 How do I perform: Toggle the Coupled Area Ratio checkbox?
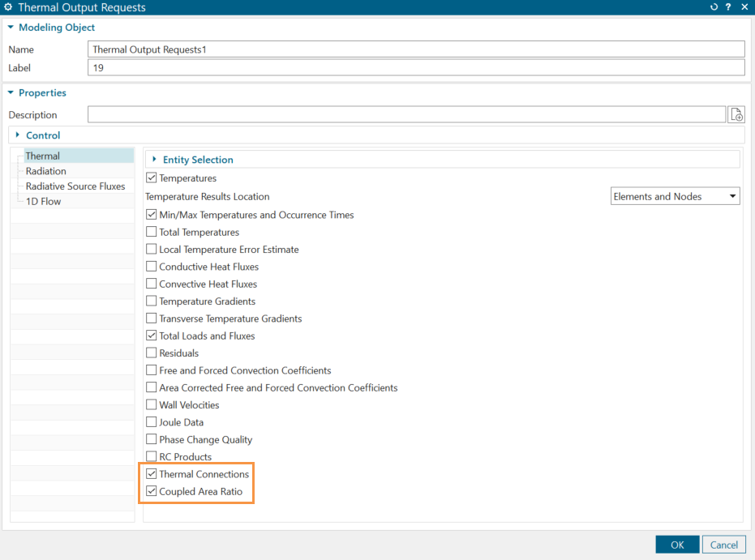coord(152,492)
